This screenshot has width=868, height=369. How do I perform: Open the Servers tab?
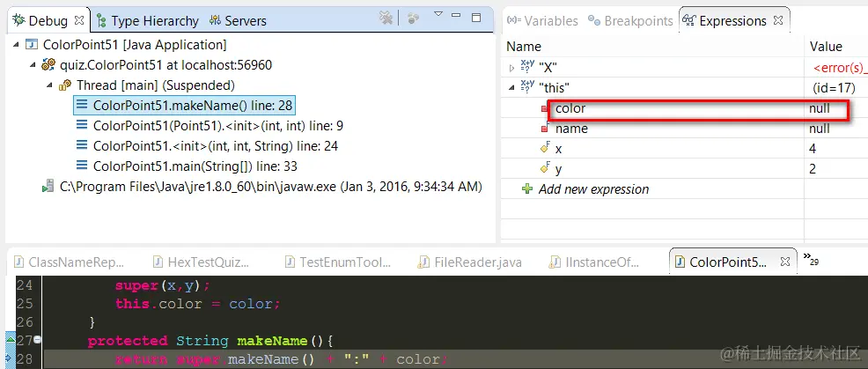point(239,21)
